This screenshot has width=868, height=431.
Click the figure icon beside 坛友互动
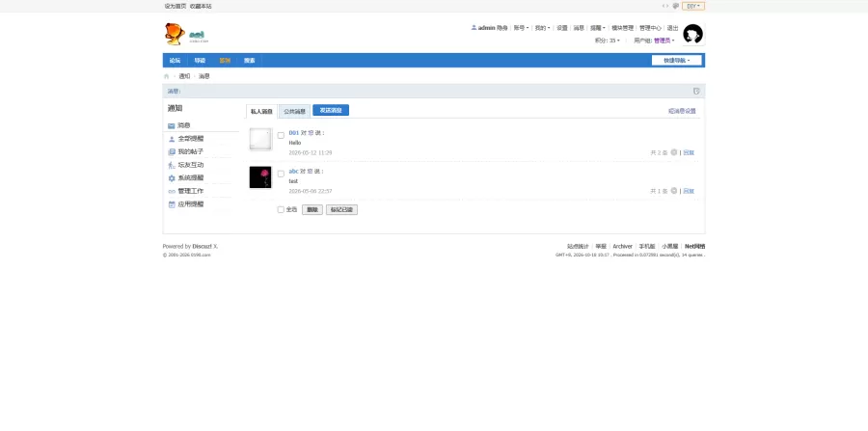tap(172, 165)
